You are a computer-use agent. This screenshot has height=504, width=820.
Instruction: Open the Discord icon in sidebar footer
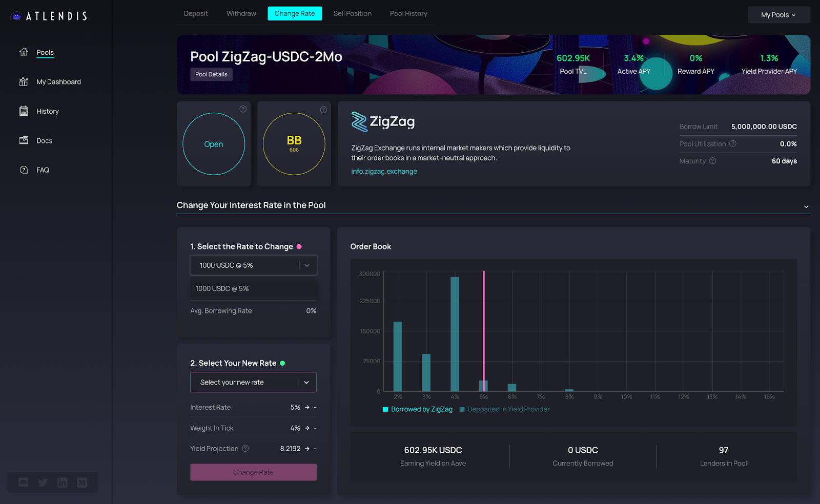(x=24, y=482)
